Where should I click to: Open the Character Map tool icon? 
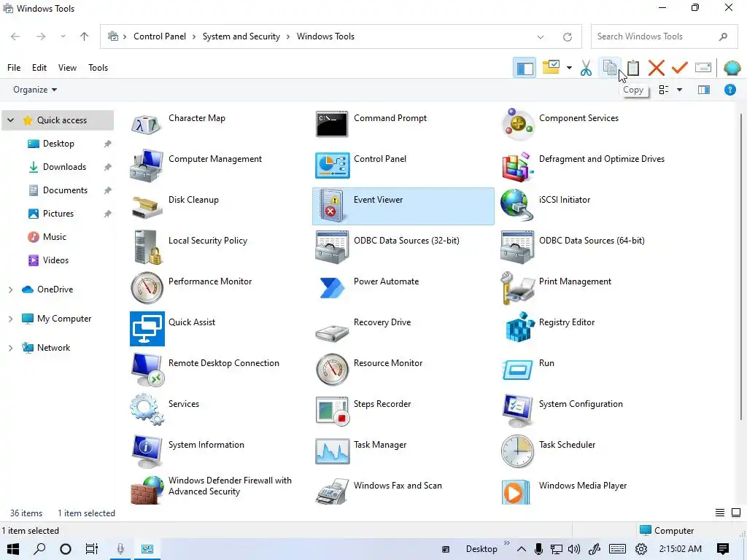coord(147,125)
